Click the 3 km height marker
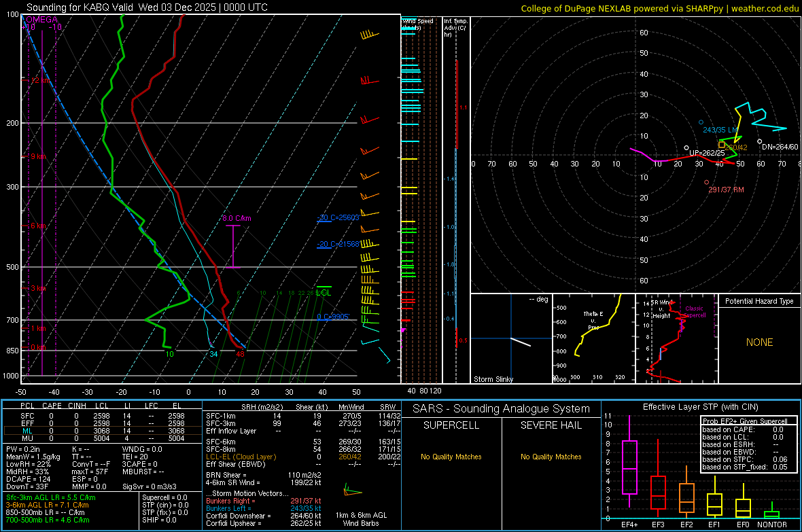This screenshot has height=532, width=802. pyautogui.click(x=38, y=288)
